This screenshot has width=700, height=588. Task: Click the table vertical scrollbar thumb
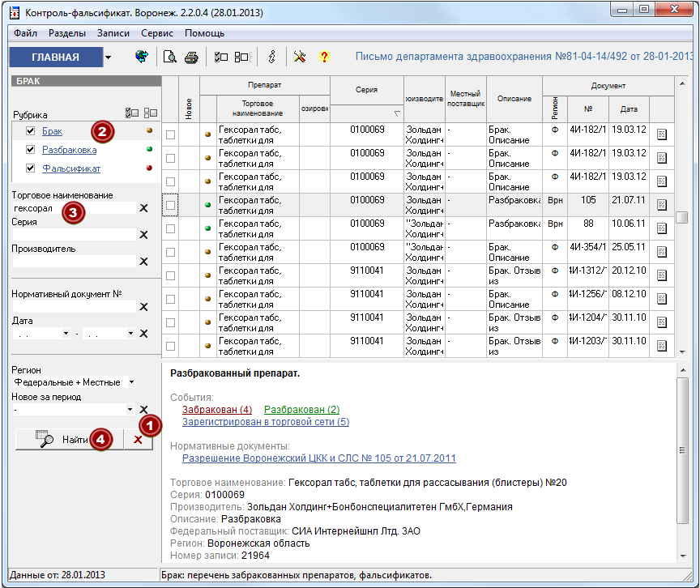[x=681, y=217]
